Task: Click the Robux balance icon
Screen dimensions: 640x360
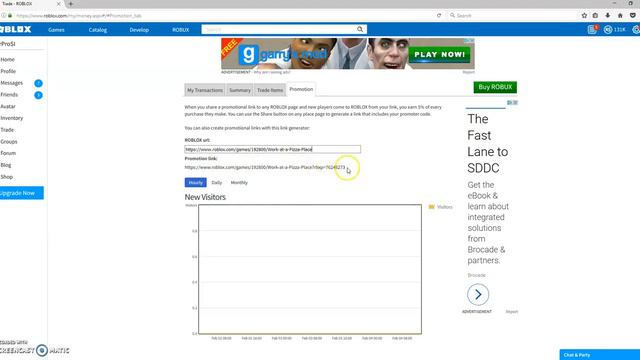Action: [x=608, y=29]
